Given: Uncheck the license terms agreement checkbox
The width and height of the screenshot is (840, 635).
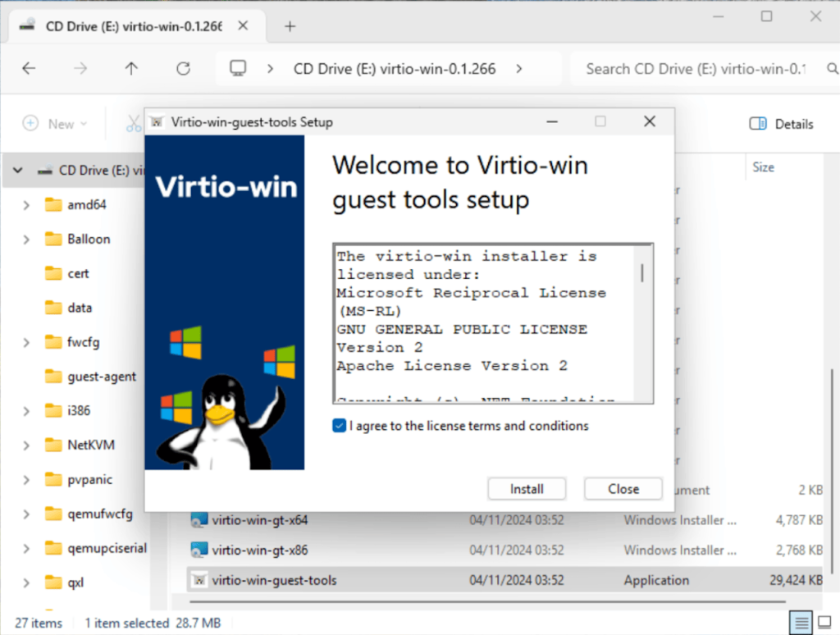Looking at the screenshot, I should click(340, 426).
